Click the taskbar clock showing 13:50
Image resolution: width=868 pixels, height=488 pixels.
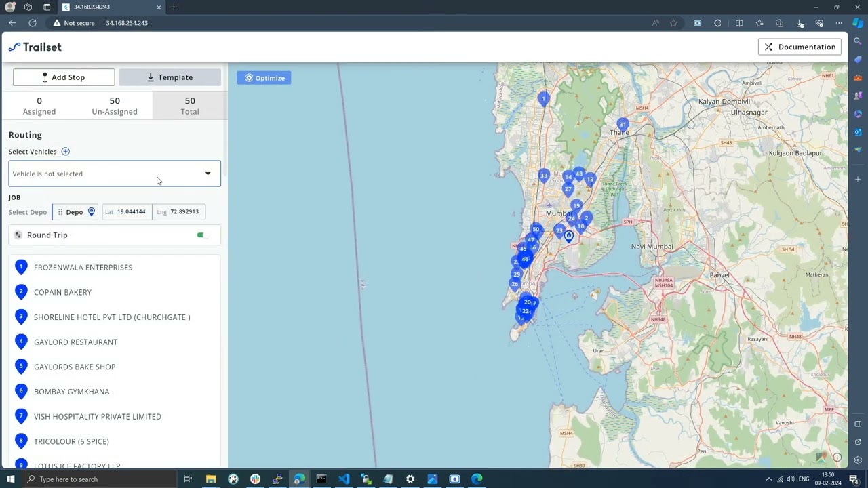click(x=828, y=479)
